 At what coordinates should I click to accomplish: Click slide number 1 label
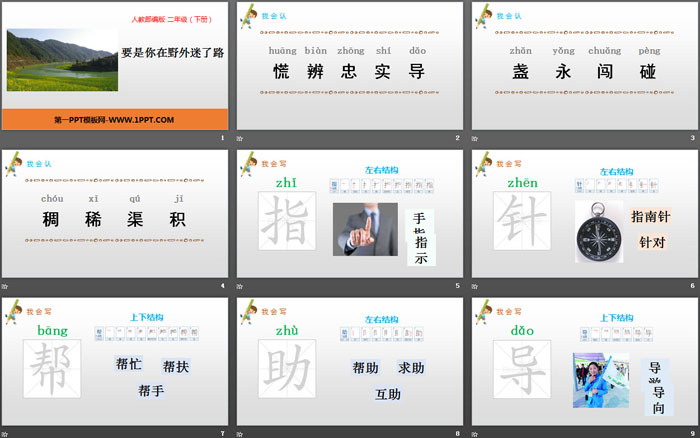(x=222, y=138)
